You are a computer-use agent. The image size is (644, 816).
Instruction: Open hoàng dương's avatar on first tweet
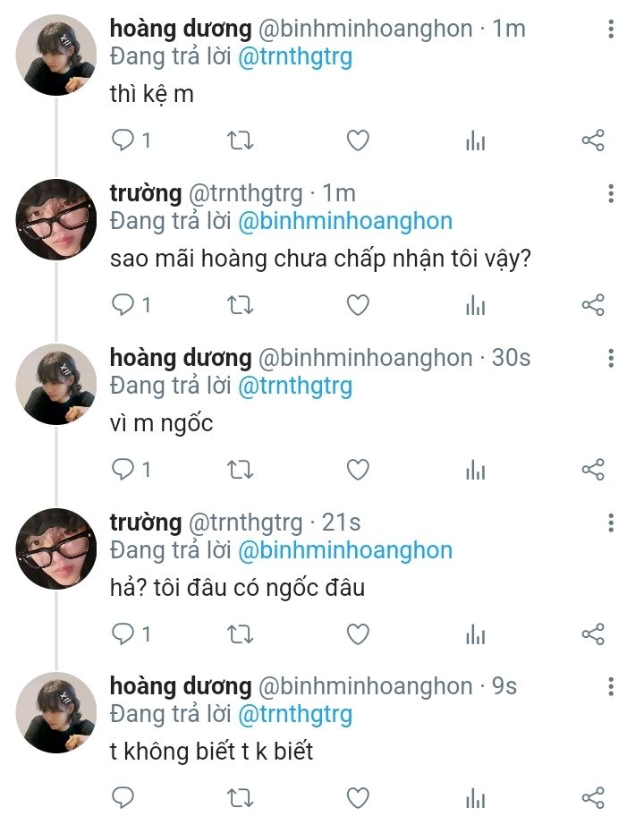(55, 55)
